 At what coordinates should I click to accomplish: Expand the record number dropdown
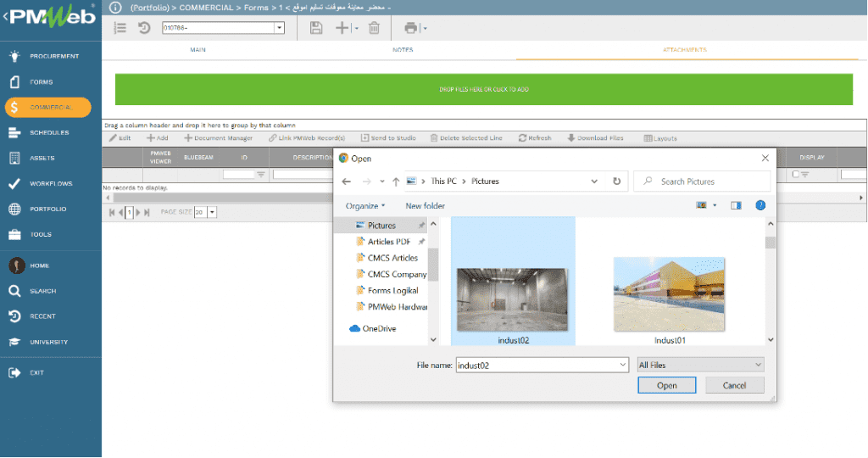coord(279,28)
